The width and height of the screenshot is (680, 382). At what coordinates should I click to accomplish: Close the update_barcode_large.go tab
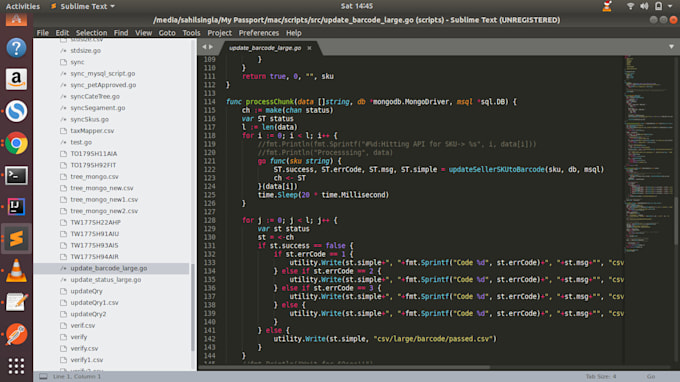[309, 48]
